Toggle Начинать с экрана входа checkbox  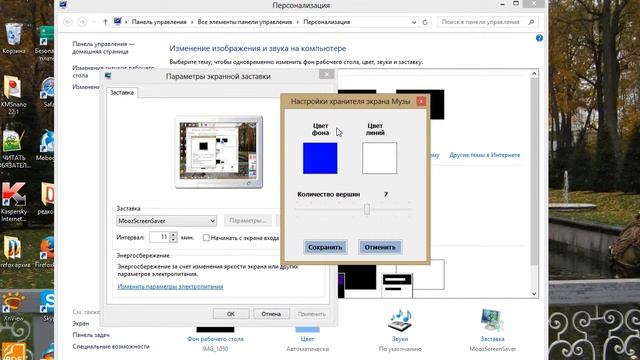(206, 238)
